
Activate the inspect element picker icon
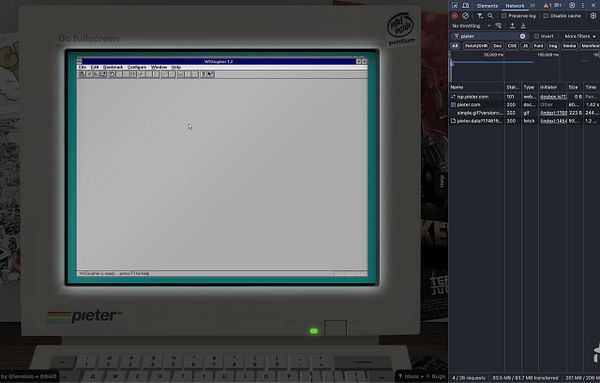[x=455, y=5]
